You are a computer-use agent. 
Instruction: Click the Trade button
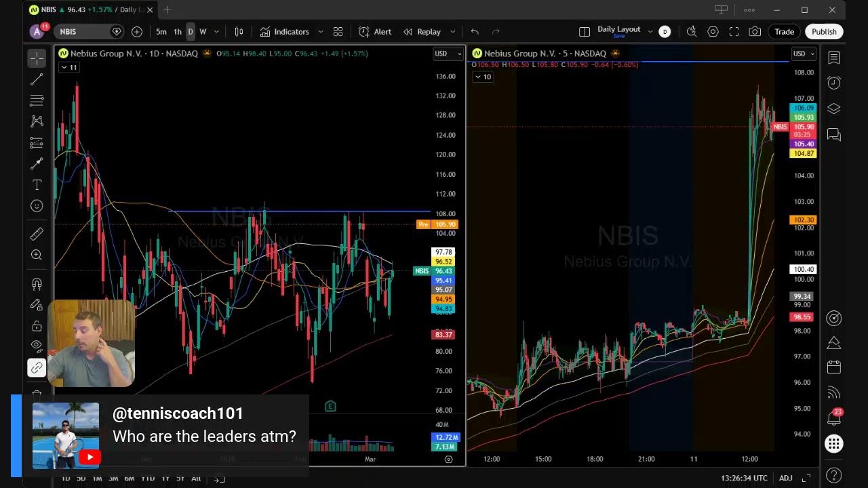click(785, 32)
